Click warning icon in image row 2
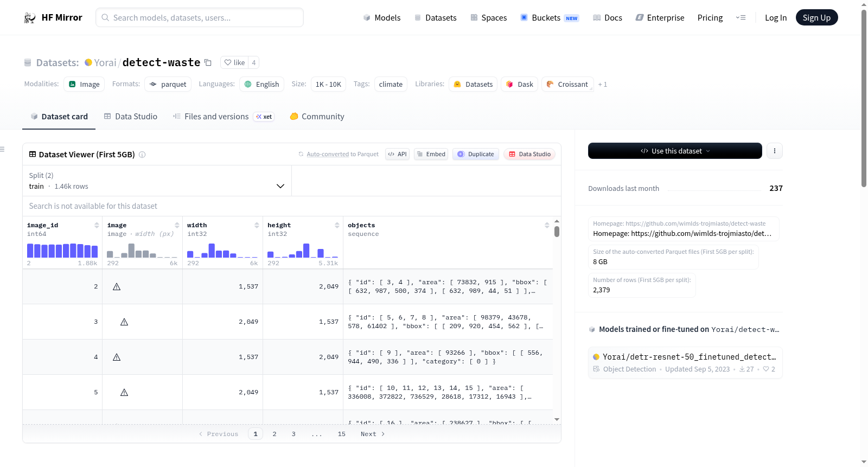868x467 pixels. point(117,286)
